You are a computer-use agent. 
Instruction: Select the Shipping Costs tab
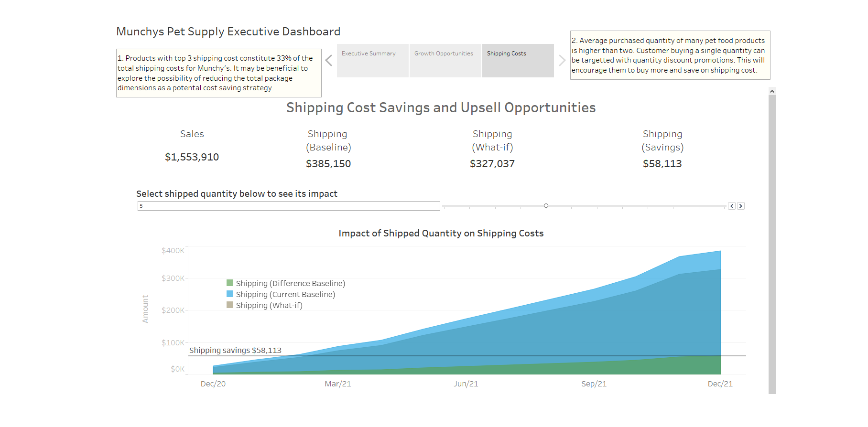click(x=518, y=61)
